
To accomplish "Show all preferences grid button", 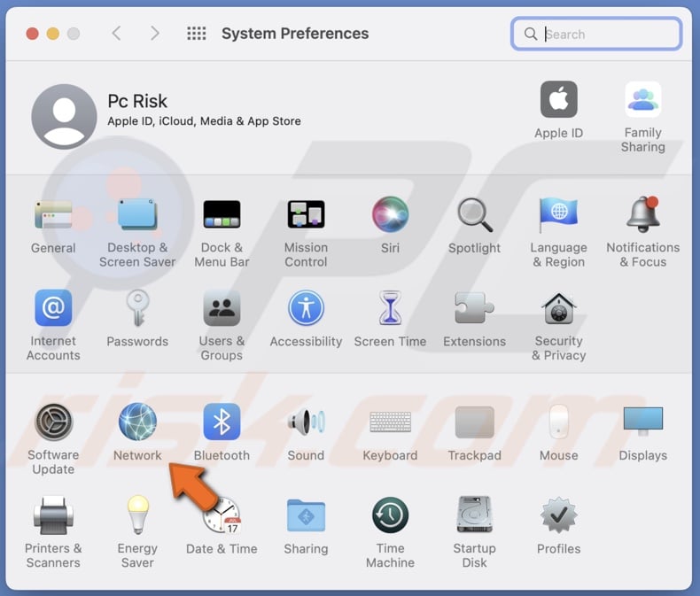I will 197,34.
